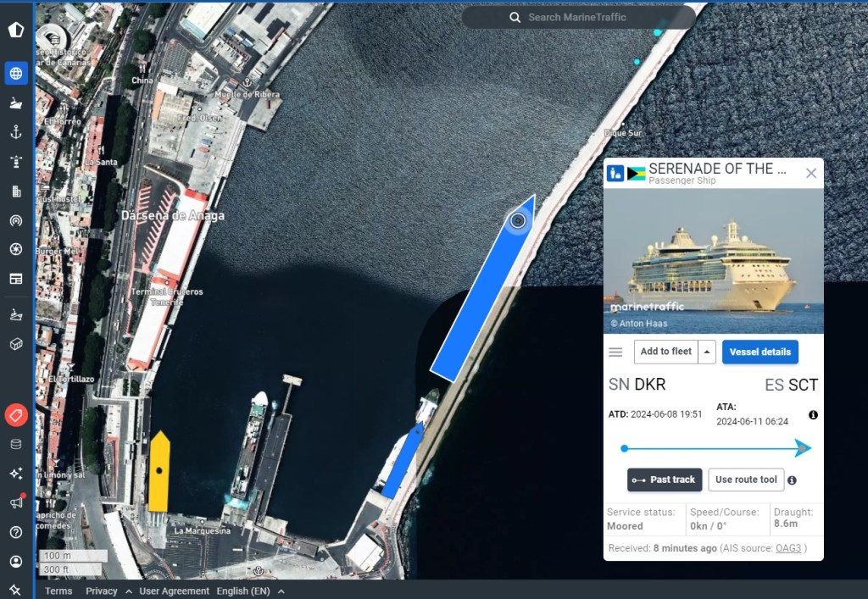Click the red price tag icon
This screenshot has width=868, height=599.
(15, 415)
